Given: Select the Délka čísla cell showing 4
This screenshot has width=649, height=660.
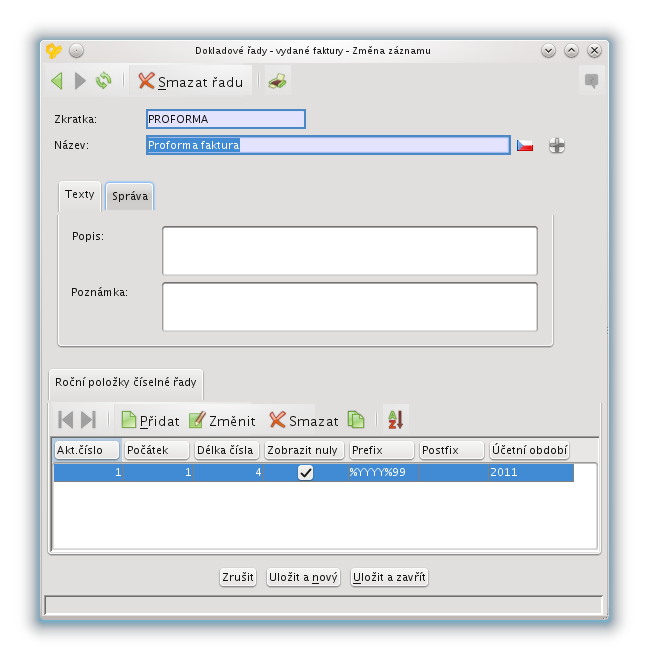Looking at the screenshot, I should click(229, 473).
